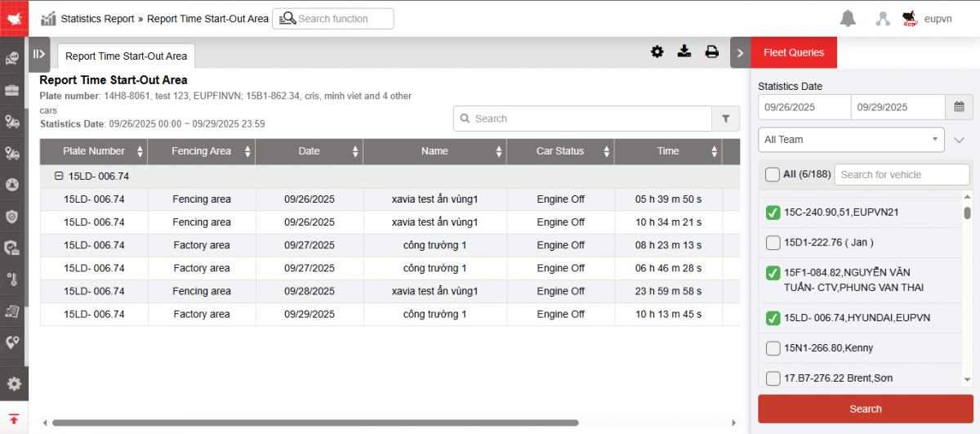Screen dimensions: 980x434
Task: Collapse the Fleet Queries panel with the arrow
Action: [740, 53]
